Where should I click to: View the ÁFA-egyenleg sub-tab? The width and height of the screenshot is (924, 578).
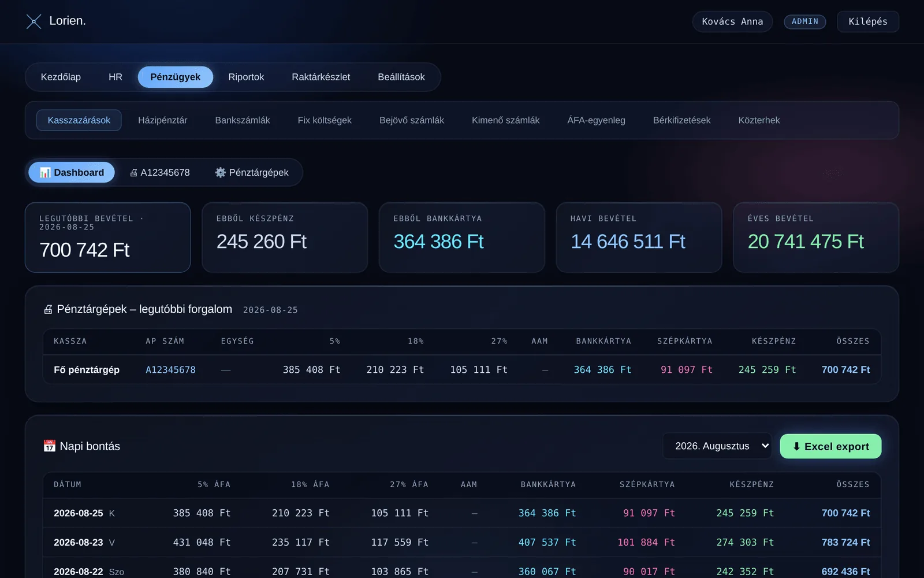[597, 120]
